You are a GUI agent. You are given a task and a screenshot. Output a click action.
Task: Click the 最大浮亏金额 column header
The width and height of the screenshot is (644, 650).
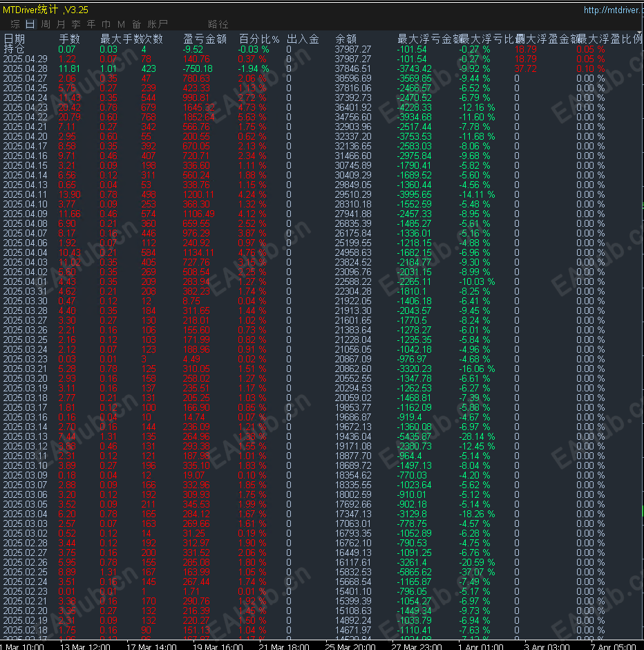[x=430, y=39]
